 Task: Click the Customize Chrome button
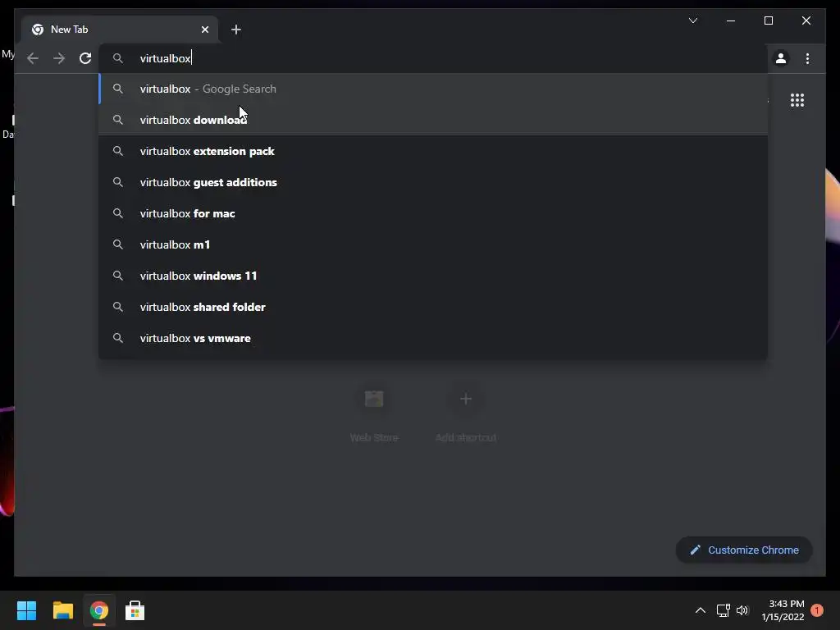point(744,550)
